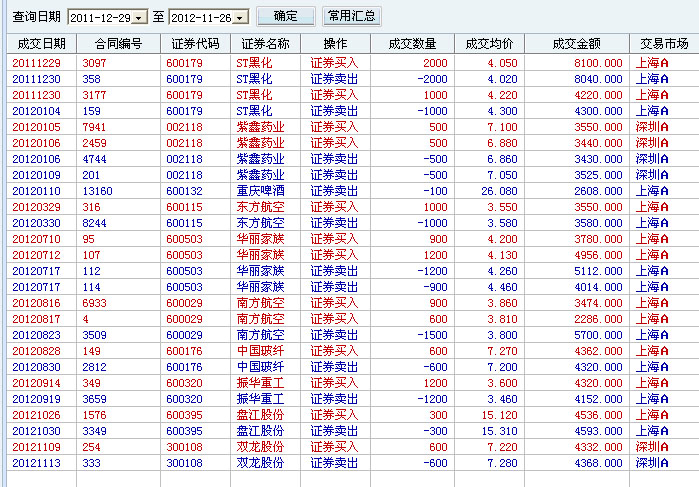This screenshot has width=699, height=487.
Task: Sort by 证券名称 column header
Action: (x=266, y=44)
